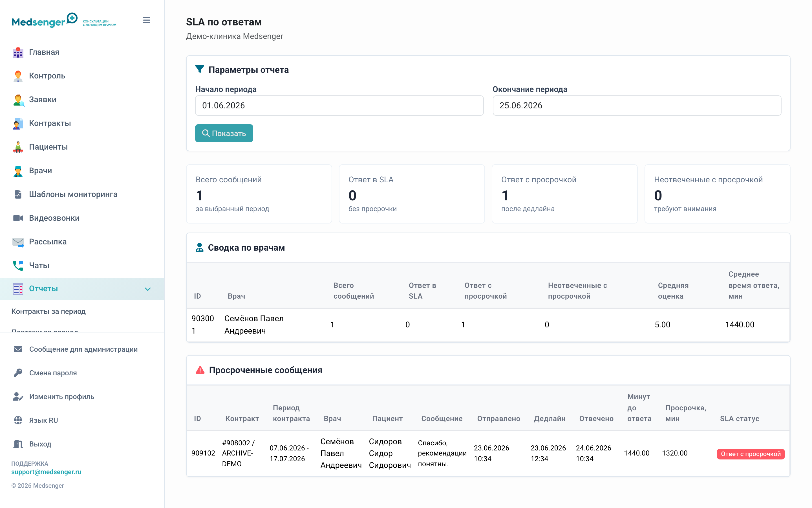Click the door icon for Выход
This screenshot has height=508, width=812.
point(18,444)
